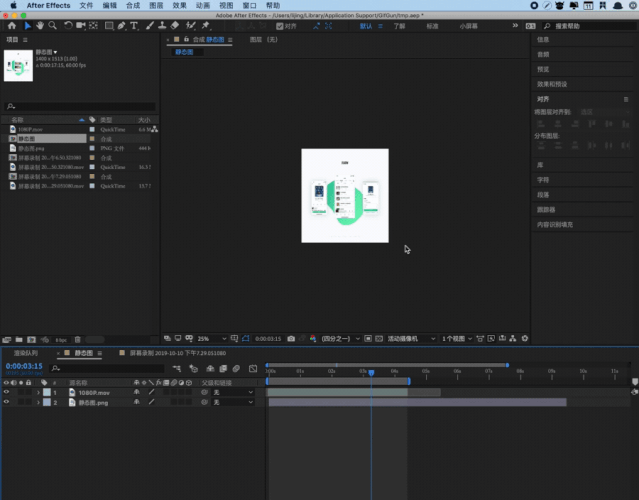The image size is (639, 500).
Task: Take a snapshot with the camera icon
Action: click(290, 338)
